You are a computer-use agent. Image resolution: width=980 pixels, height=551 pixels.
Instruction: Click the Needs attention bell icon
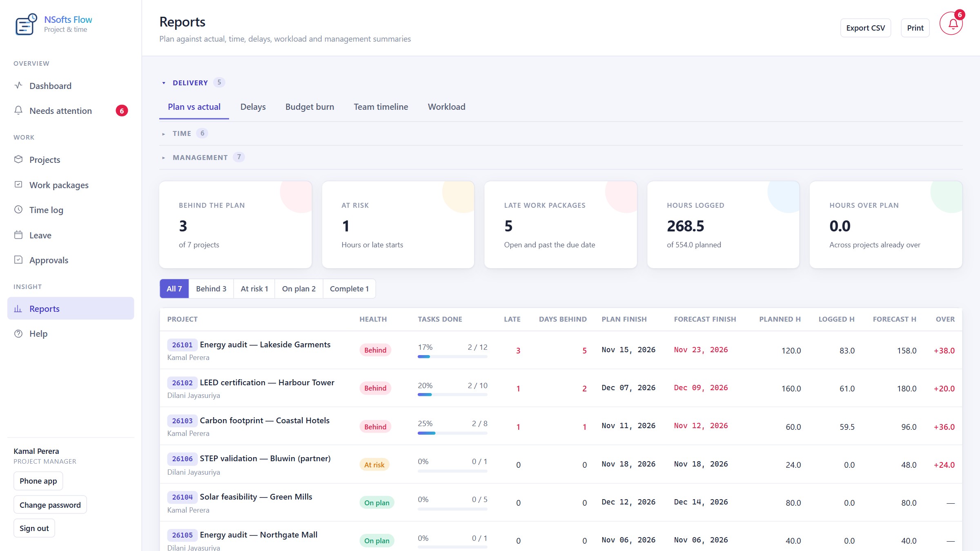pos(18,110)
